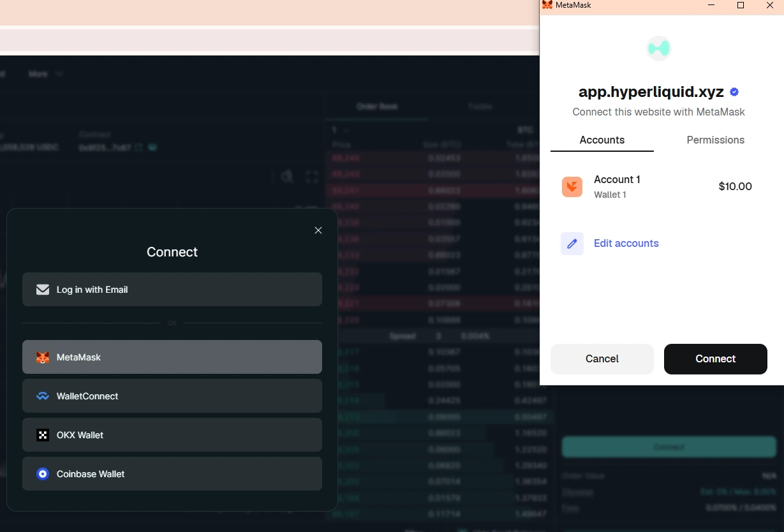Pick the Coinbase Wallet icon

[42, 474]
